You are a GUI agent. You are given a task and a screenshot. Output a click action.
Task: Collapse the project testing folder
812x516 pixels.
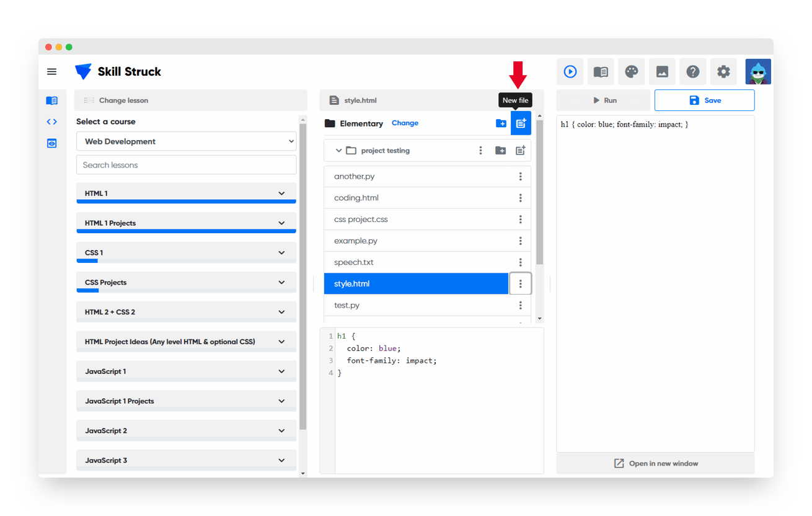[338, 151]
